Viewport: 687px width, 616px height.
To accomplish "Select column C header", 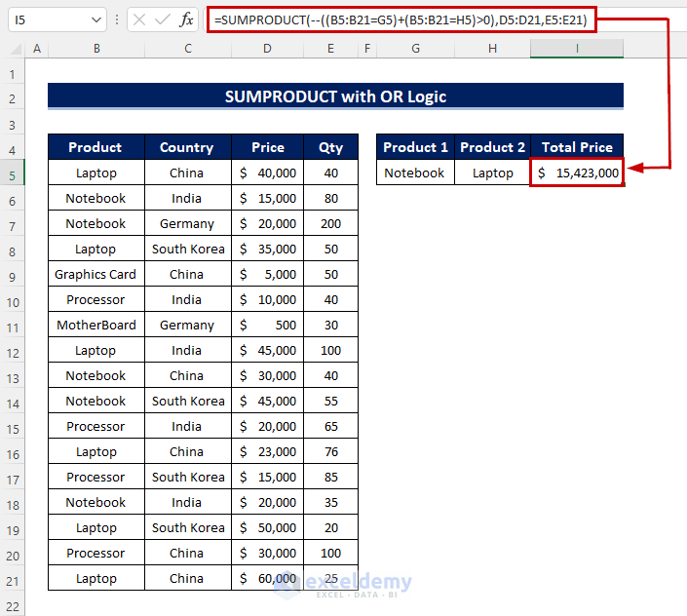I will click(188, 49).
